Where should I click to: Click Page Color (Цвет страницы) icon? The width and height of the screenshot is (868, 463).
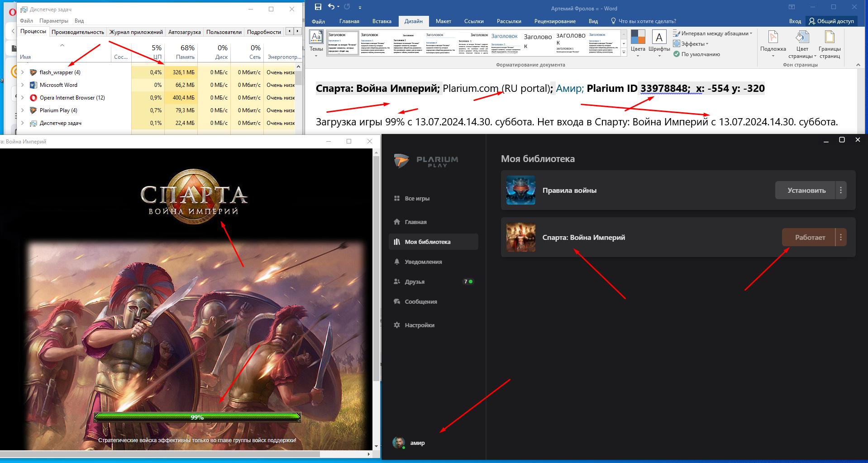pos(802,44)
